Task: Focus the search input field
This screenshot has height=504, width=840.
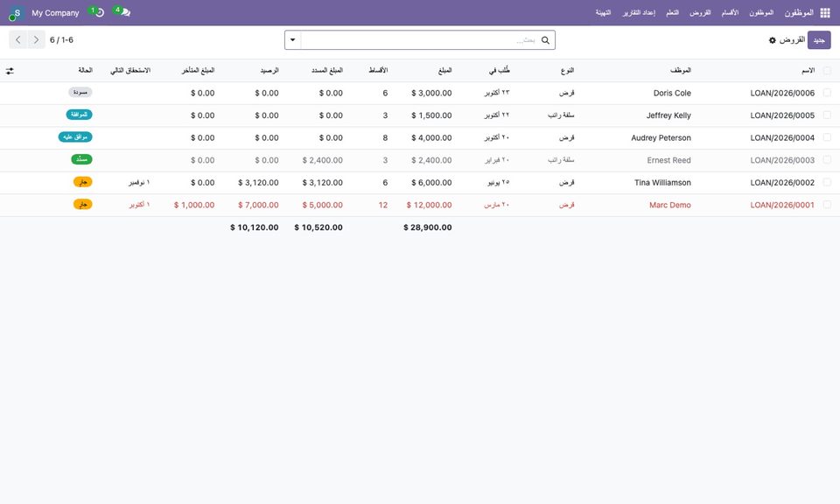Action: (x=419, y=40)
